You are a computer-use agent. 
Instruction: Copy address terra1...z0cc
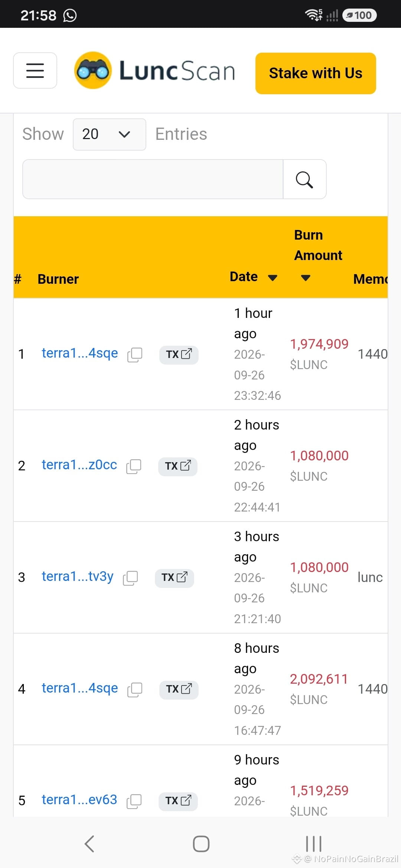click(134, 467)
